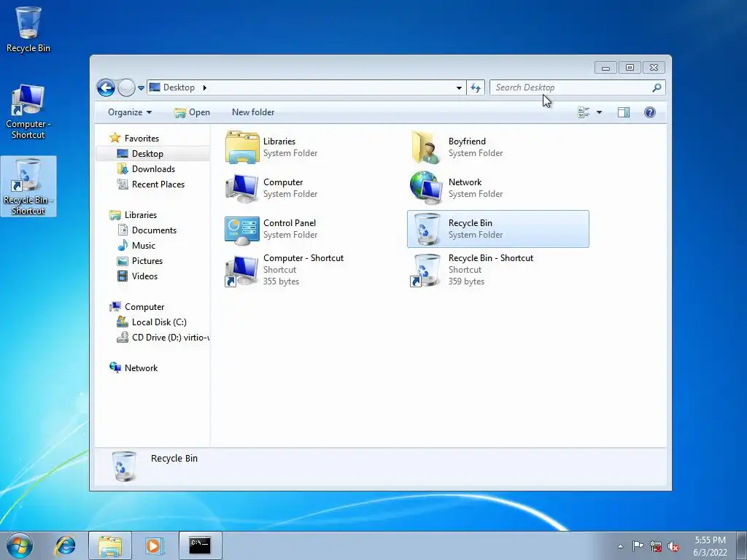This screenshot has height=560, width=747.
Task: Open the Windows Start menu
Action: [20, 545]
